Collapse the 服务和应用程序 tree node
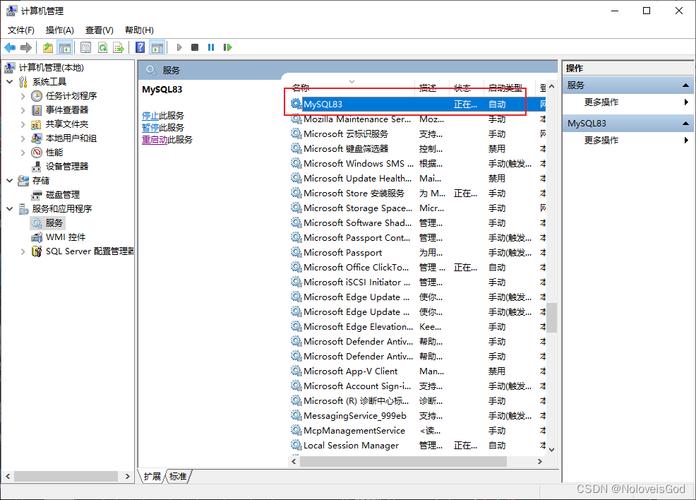 tap(10, 209)
